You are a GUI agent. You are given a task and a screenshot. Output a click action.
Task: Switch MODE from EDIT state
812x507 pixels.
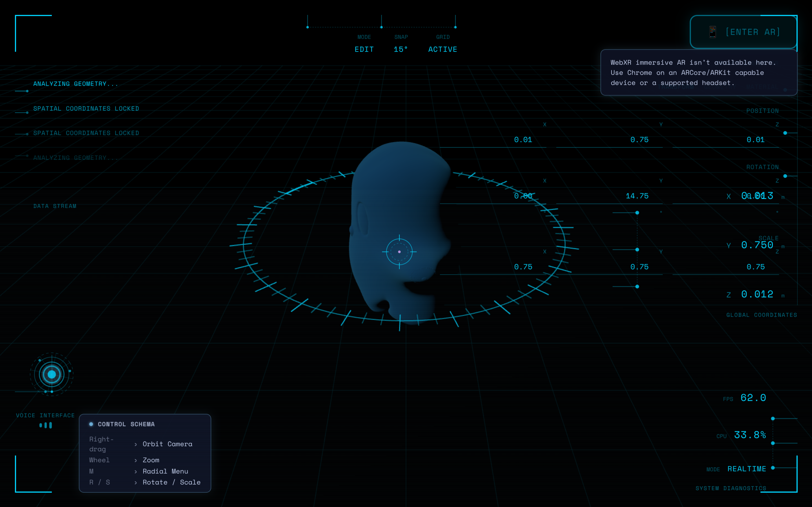364,49
